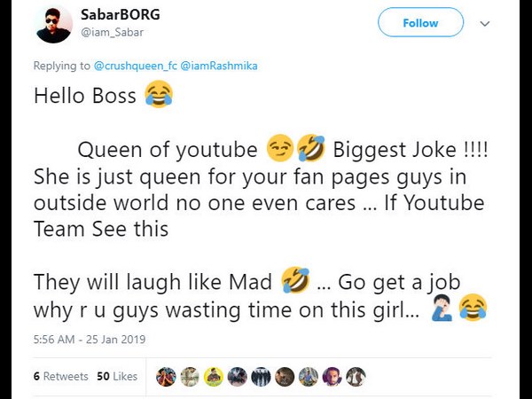
Task: View the 6 Retweets list
Action: pos(60,376)
